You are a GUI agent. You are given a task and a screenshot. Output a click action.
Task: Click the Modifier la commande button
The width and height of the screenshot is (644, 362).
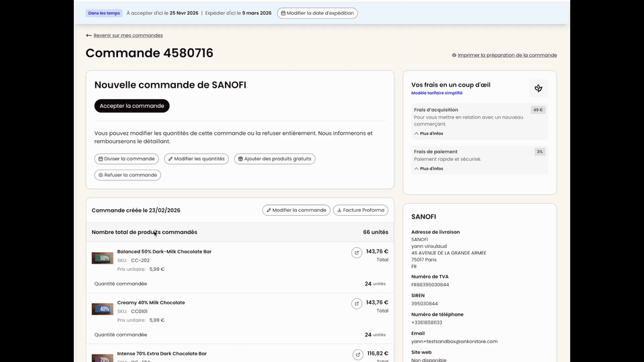296,210
